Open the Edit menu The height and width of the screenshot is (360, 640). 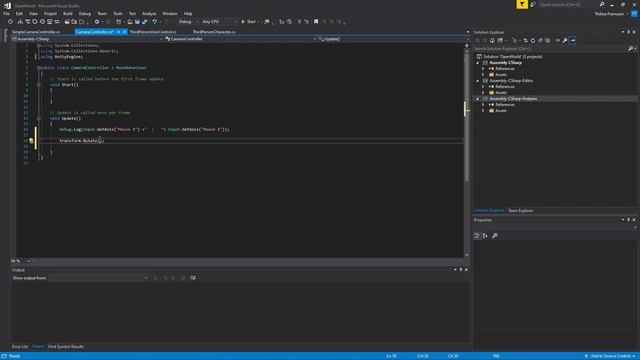pyautogui.click(x=19, y=14)
